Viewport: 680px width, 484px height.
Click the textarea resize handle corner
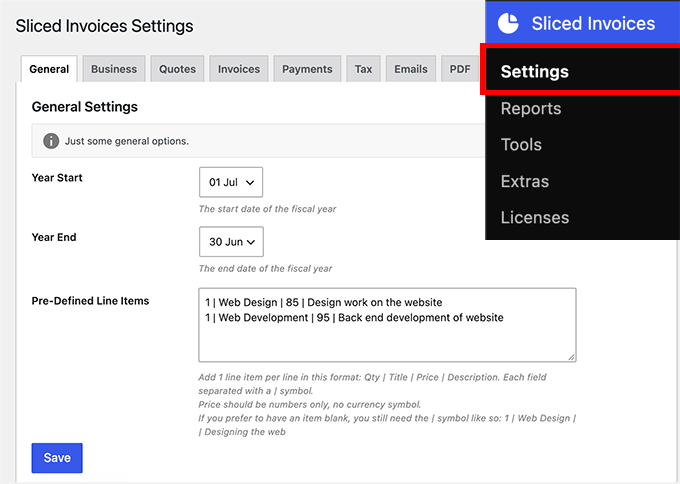[571, 357]
